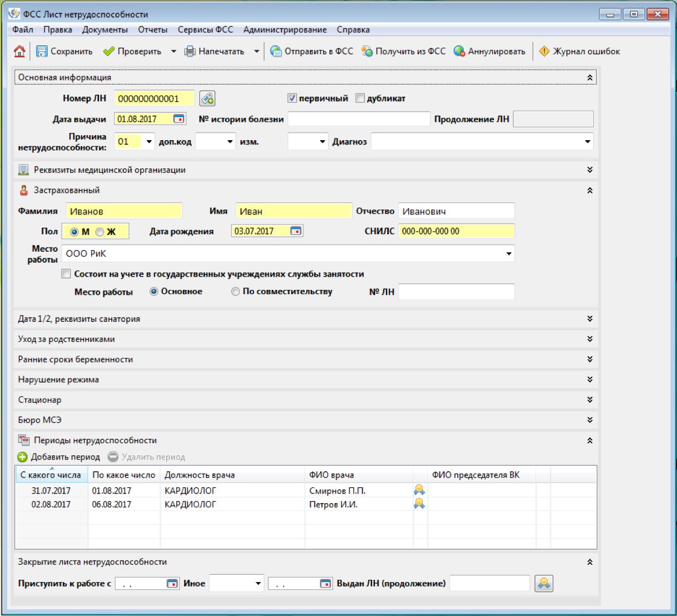This screenshot has height=616, width=677.
Task: Select Основное place of work radio
Action: 153,291
